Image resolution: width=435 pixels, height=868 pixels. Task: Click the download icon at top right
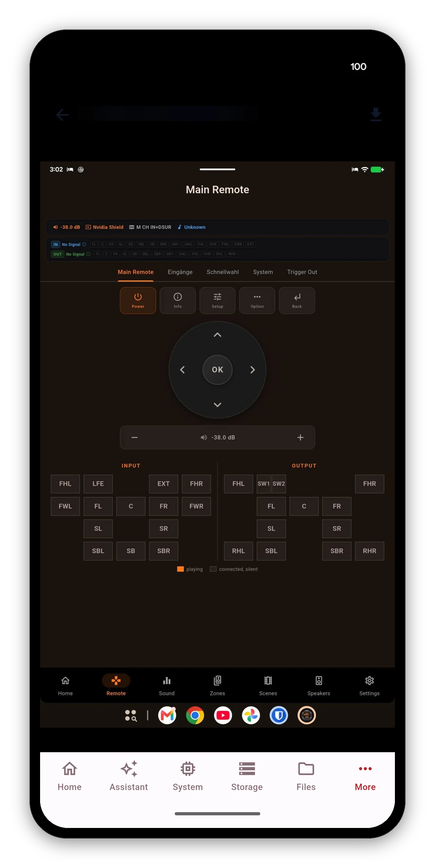coord(376,114)
